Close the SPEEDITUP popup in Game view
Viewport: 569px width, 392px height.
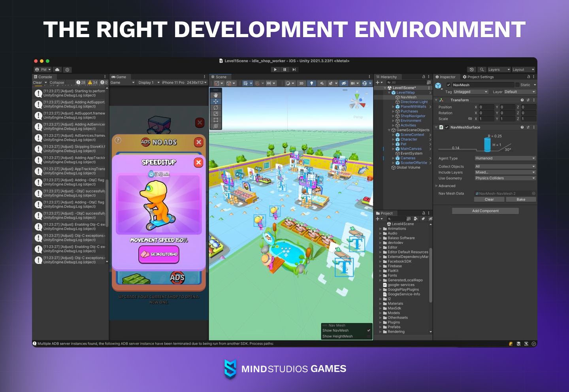coord(199,162)
